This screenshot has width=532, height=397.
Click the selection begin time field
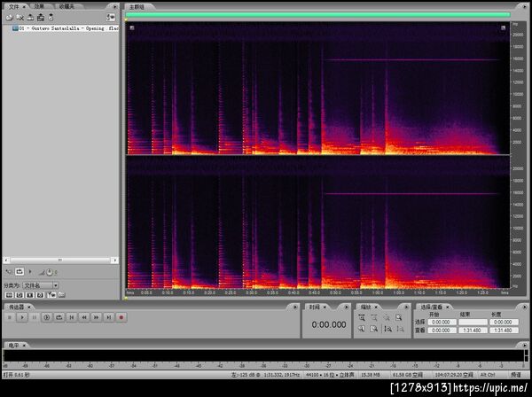point(442,322)
